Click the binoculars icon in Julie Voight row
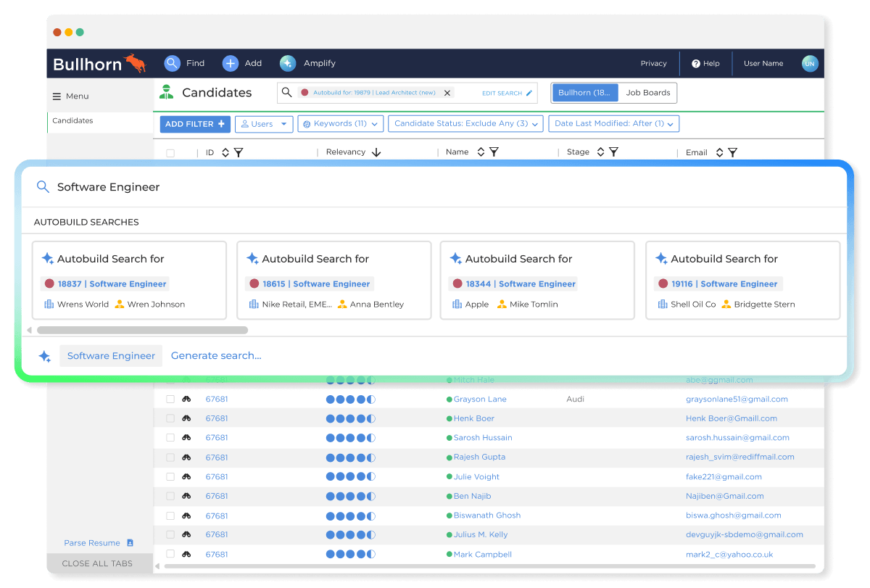The image size is (870, 588). (x=186, y=476)
